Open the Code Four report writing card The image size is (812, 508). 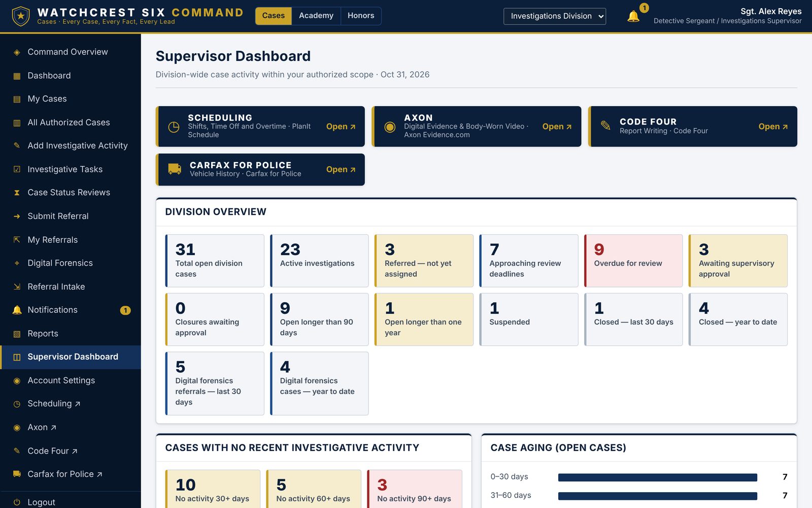pyautogui.click(x=693, y=126)
